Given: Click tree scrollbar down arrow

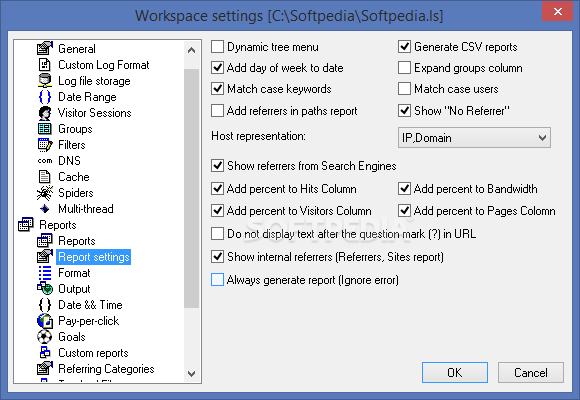Looking at the screenshot, I should click(x=191, y=373).
